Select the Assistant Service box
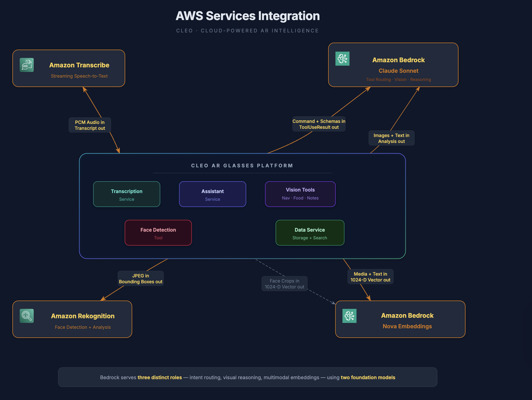Screen dimensions: 532x400 coord(212,194)
